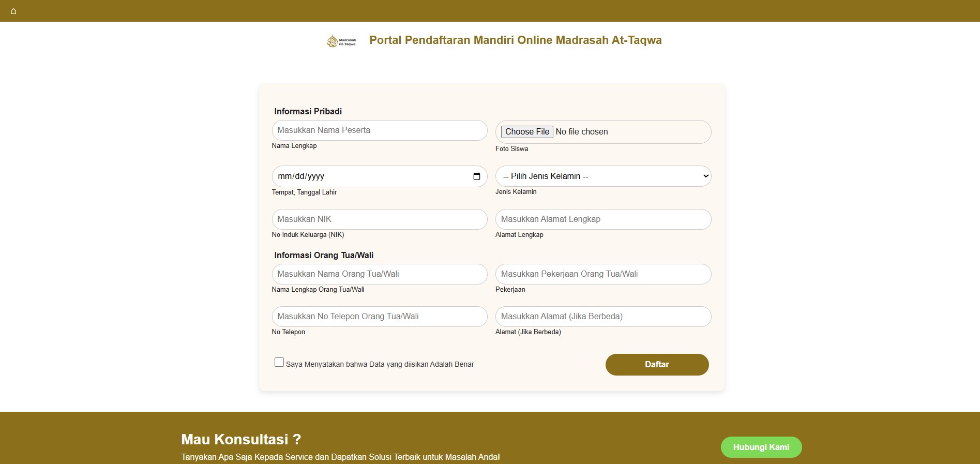Image resolution: width=980 pixels, height=464 pixels.
Task: Focus the Masukkan Nama Peserta field
Action: pyautogui.click(x=379, y=130)
